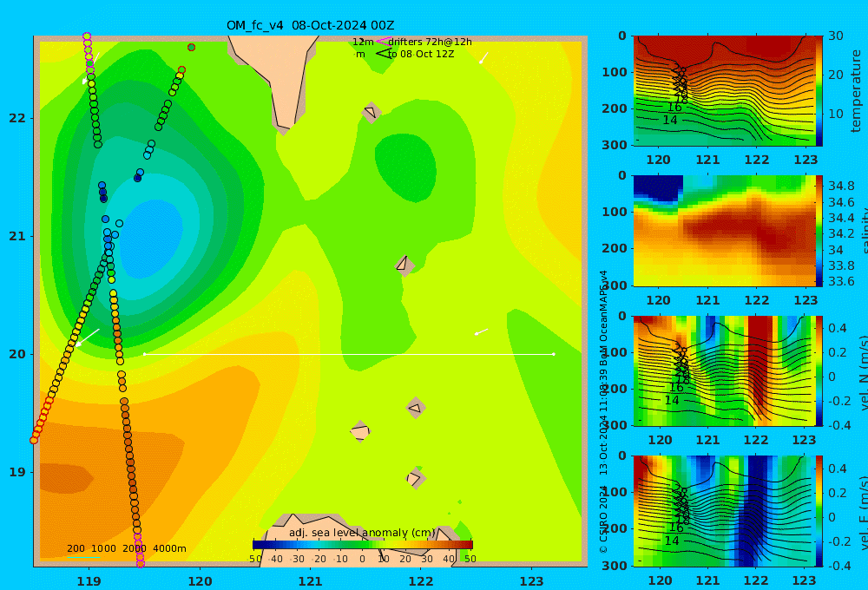Click the vel. N colorbar
Screen dimensions: 868x590
point(819,370)
